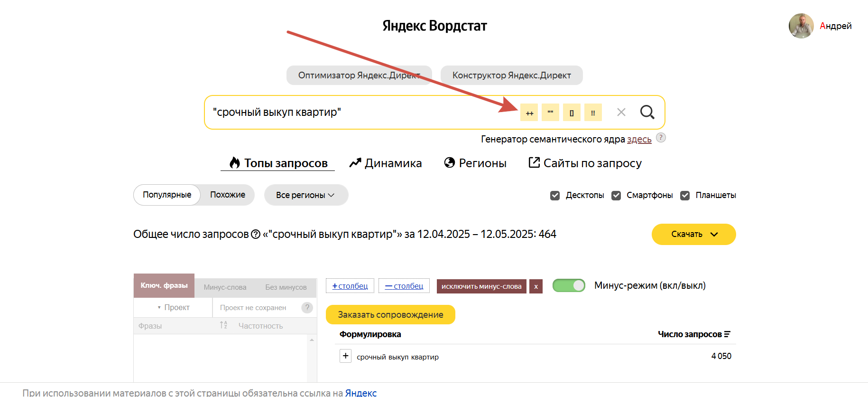The width and height of the screenshot is (868, 397).
Task: Open the Оптимизатор Яндекс.Директ button
Action: tap(359, 75)
